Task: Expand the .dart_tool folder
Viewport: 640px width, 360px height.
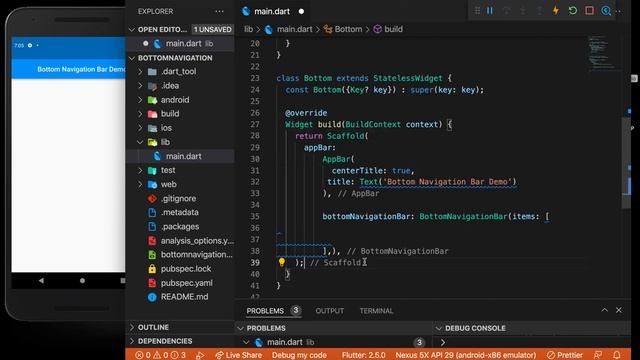Action: (140, 71)
